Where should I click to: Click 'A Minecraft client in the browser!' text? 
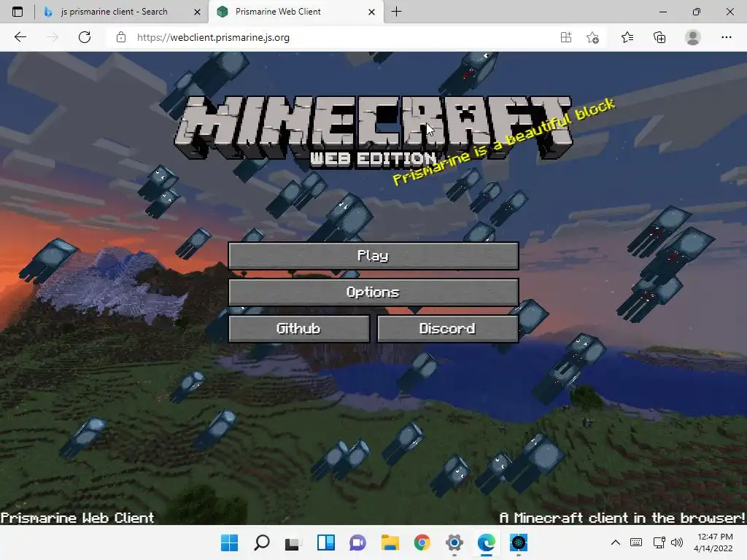coord(622,518)
